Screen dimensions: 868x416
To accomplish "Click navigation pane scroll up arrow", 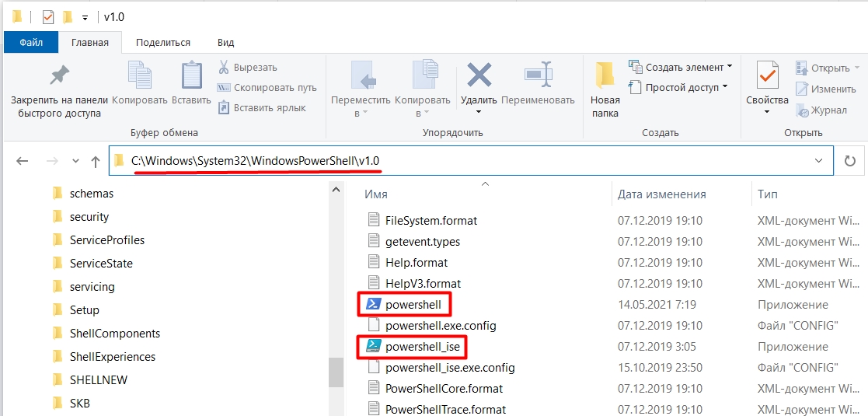I will pyautogui.click(x=336, y=190).
